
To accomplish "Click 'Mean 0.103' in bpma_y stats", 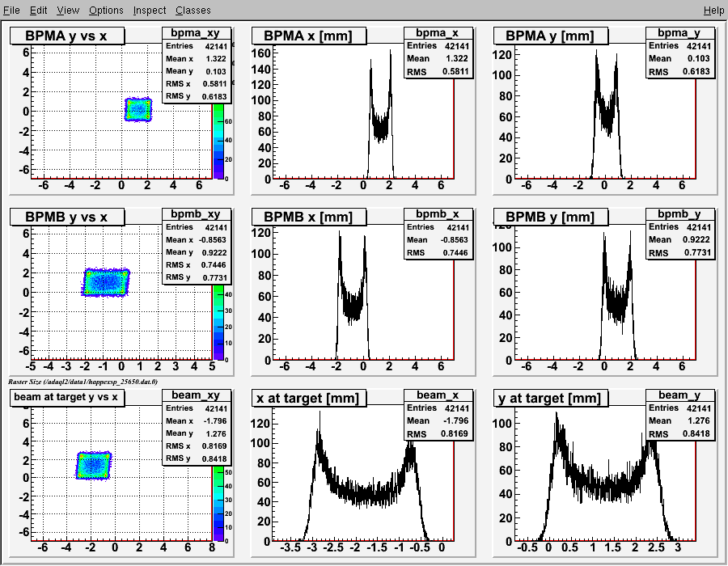I will pos(679,58).
